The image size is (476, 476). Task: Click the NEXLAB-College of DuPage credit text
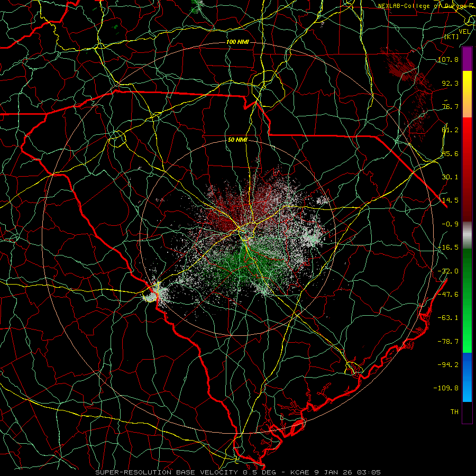tap(426, 6)
